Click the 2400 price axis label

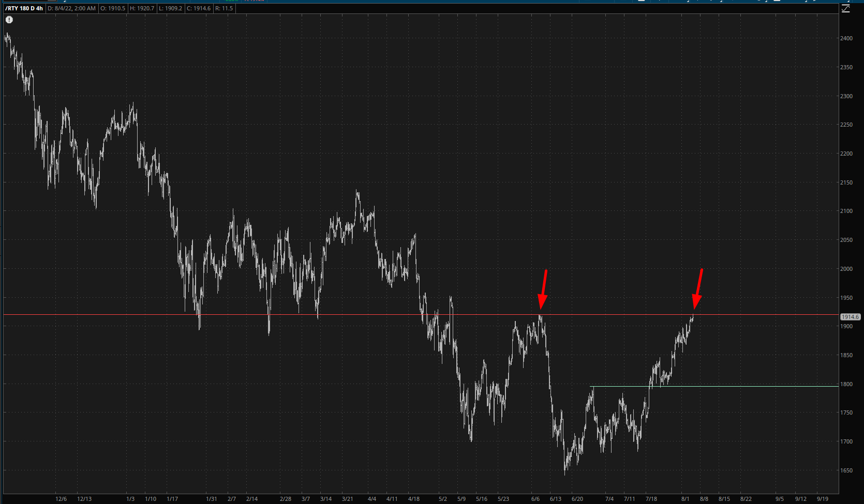(x=846, y=39)
